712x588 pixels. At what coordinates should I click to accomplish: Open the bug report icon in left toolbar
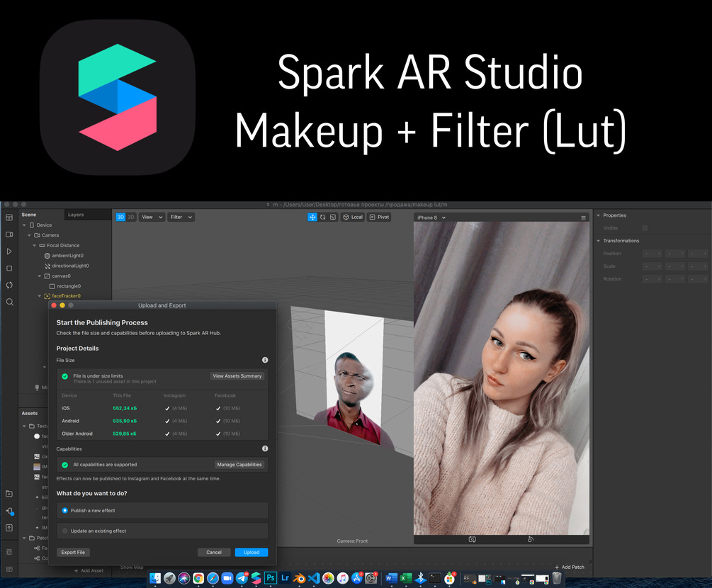pos(9,552)
